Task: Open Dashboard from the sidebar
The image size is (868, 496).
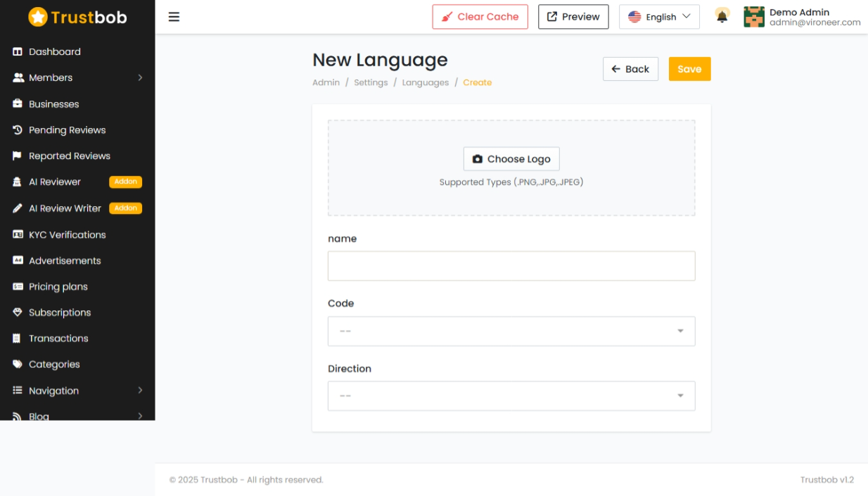Action: (x=55, y=52)
